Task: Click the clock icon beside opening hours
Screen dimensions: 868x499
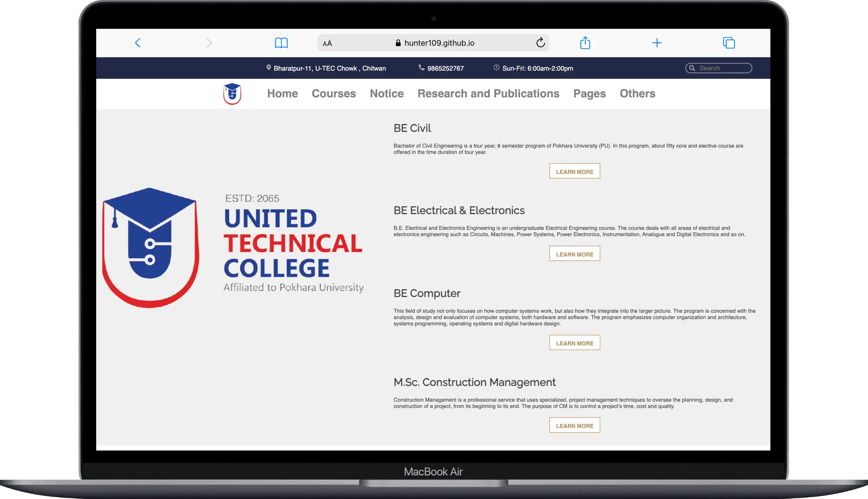Action: tap(496, 67)
